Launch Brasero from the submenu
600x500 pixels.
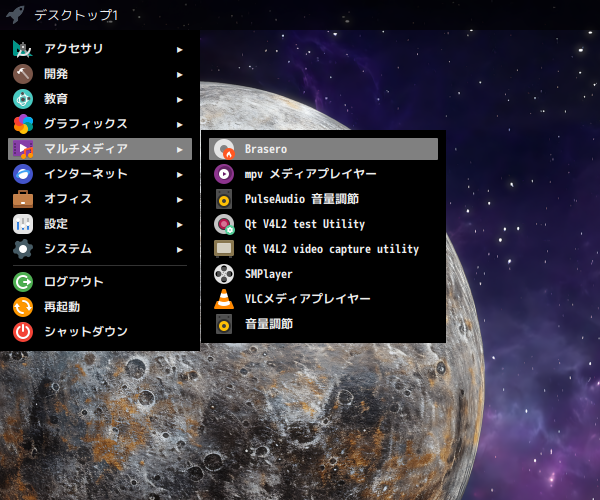(323, 149)
